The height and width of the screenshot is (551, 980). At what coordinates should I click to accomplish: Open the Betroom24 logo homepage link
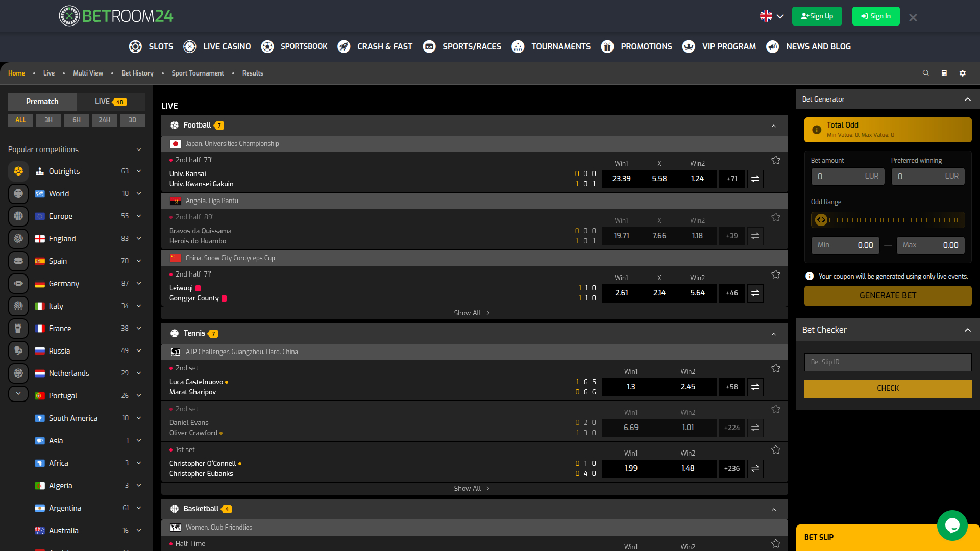tap(115, 15)
